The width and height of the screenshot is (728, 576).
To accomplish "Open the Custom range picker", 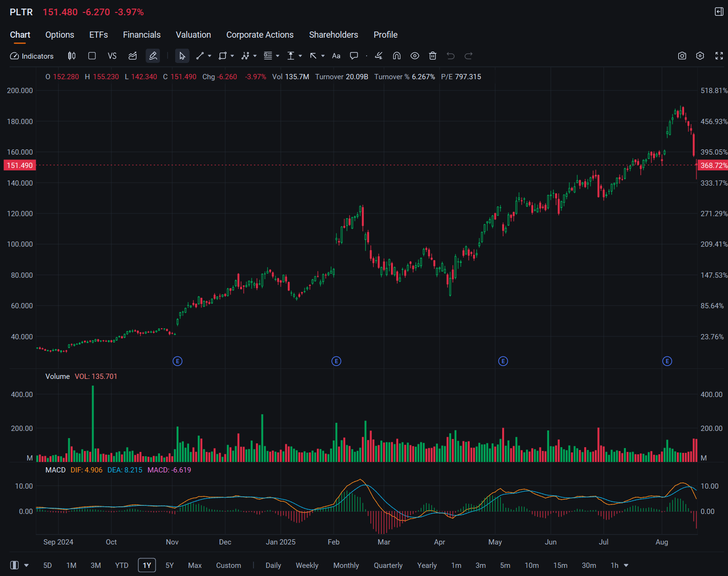I will (229, 566).
